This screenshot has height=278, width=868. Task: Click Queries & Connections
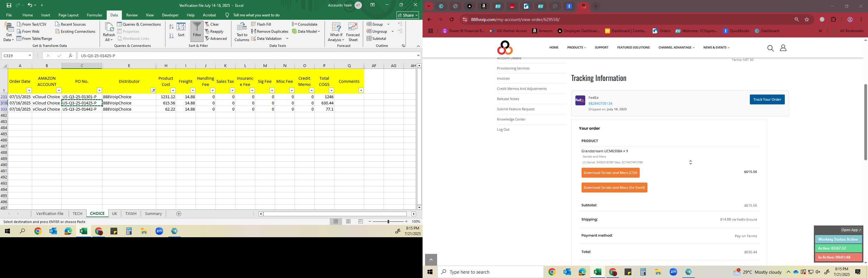139,24
